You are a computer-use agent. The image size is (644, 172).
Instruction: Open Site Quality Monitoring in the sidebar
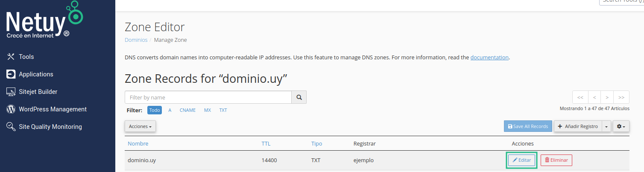(x=50, y=127)
